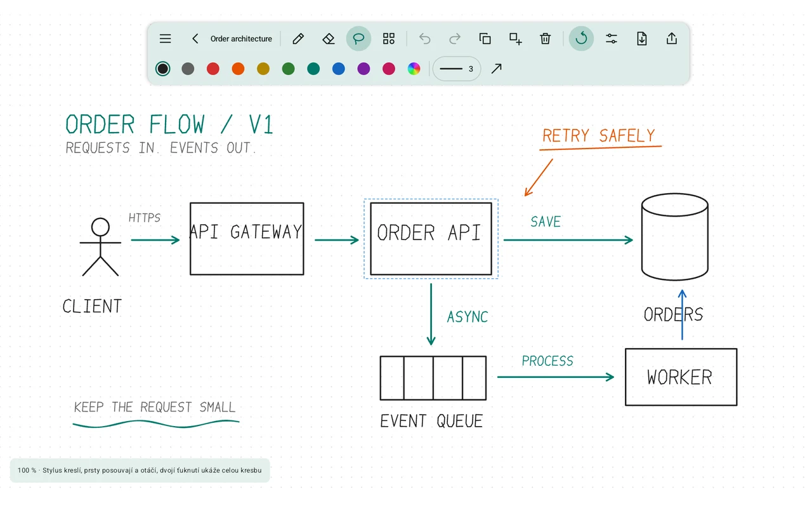
Task: Open the hamburger menu
Action: pos(165,39)
